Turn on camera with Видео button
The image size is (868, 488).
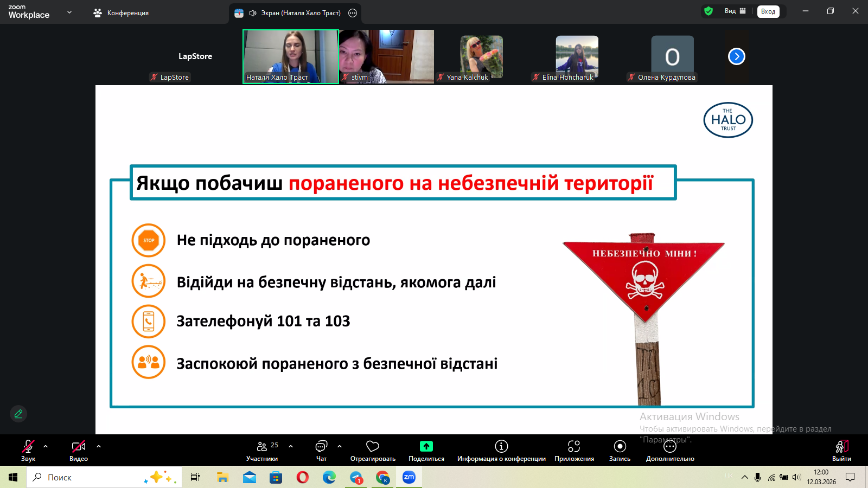tap(79, 446)
